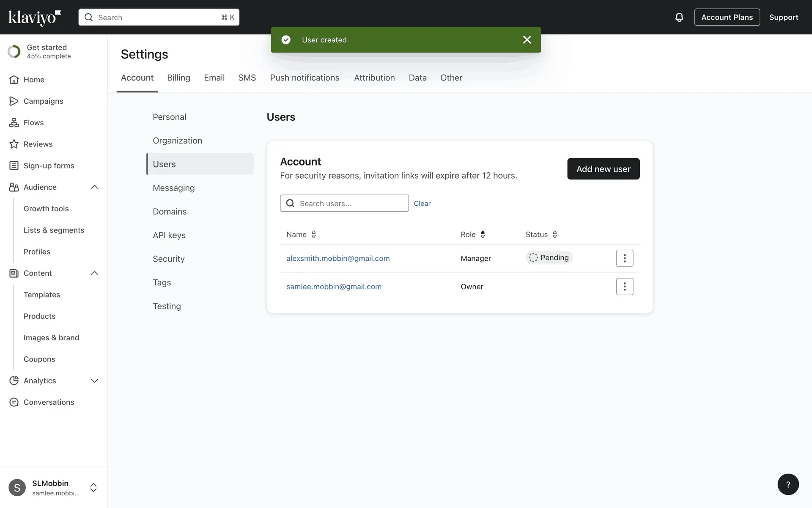Open API keys settings section

pos(169,235)
